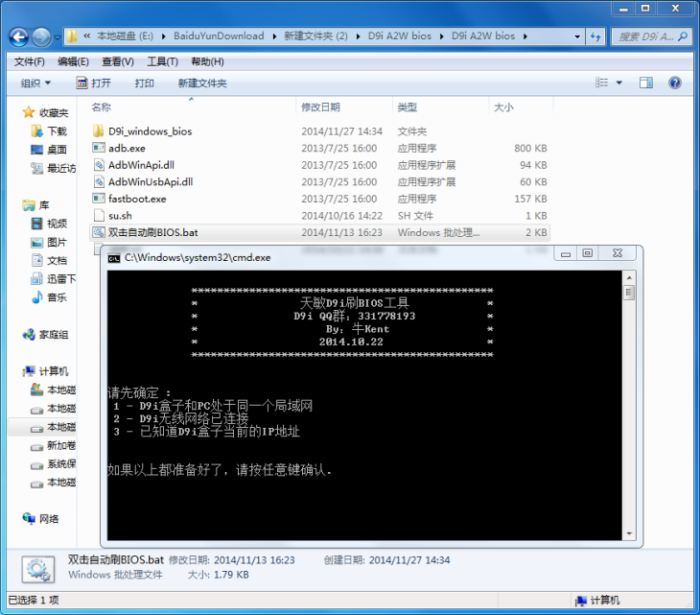Expand the 组织 dropdown in toolbar

pyautogui.click(x=35, y=83)
